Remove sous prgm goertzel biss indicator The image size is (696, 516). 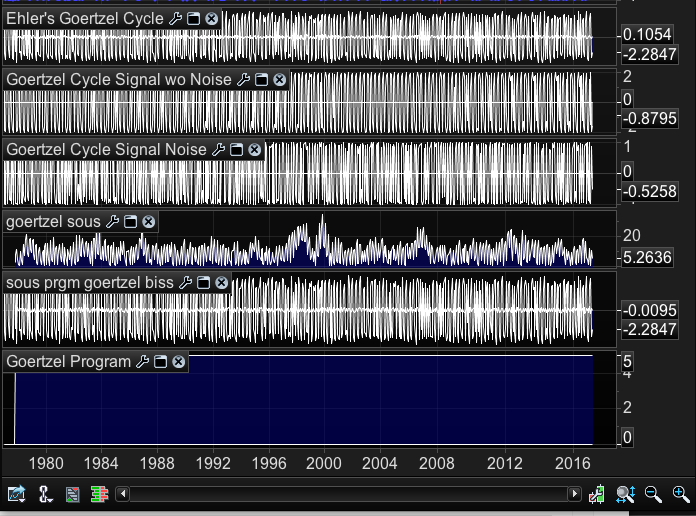(x=221, y=283)
